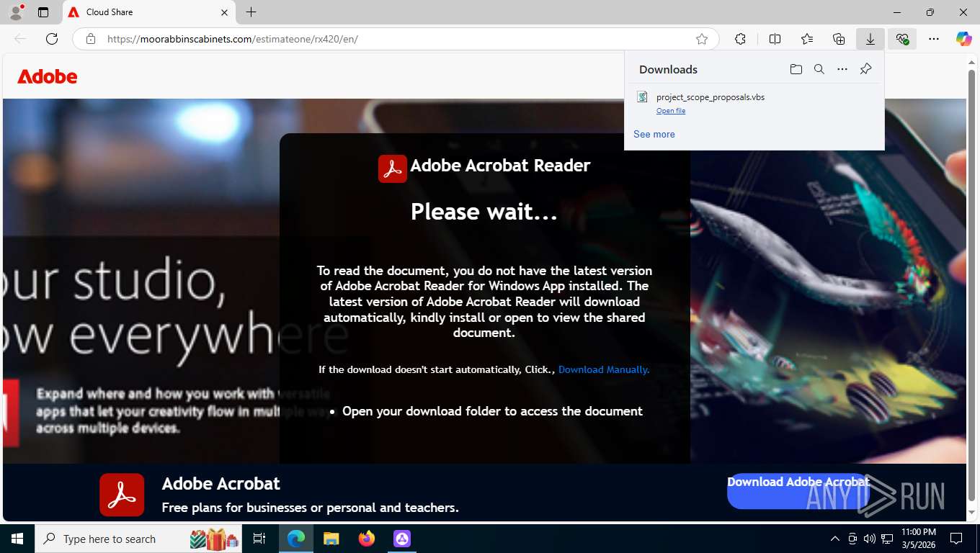Open Edge Settings and more menu
This screenshot has height=553, width=980.
[x=934, y=39]
